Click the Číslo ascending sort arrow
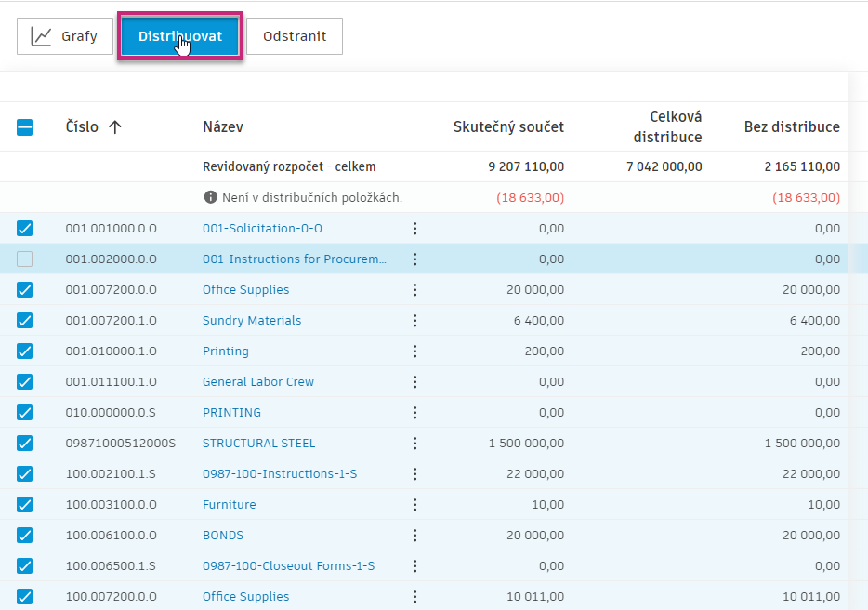Image resolution: width=868 pixels, height=610 pixels. [115, 127]
